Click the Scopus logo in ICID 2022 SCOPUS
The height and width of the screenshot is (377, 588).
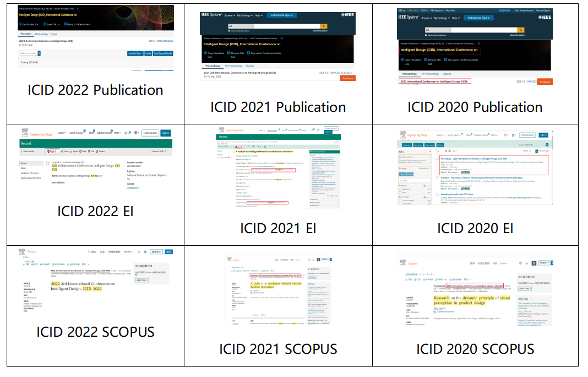click(28, 251)
